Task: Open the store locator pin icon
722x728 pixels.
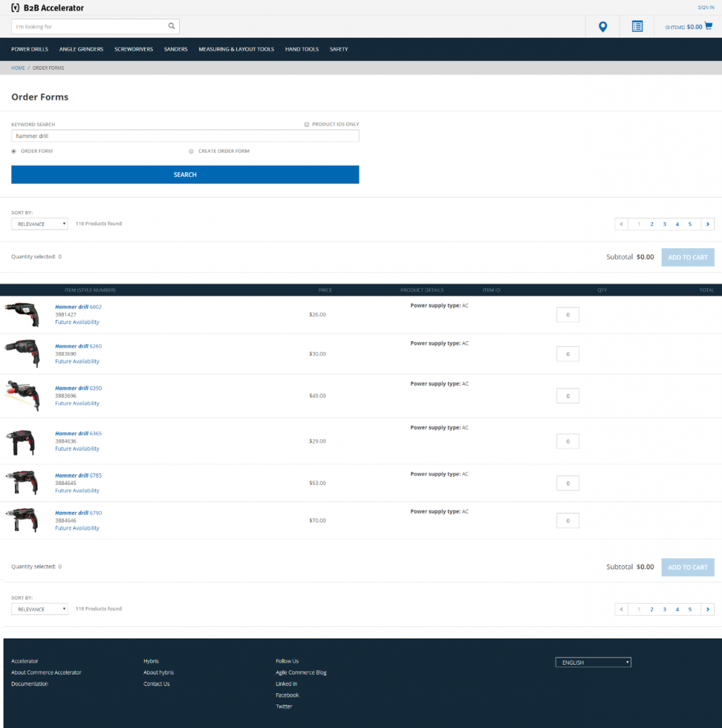Action: [x=603, y=26]
